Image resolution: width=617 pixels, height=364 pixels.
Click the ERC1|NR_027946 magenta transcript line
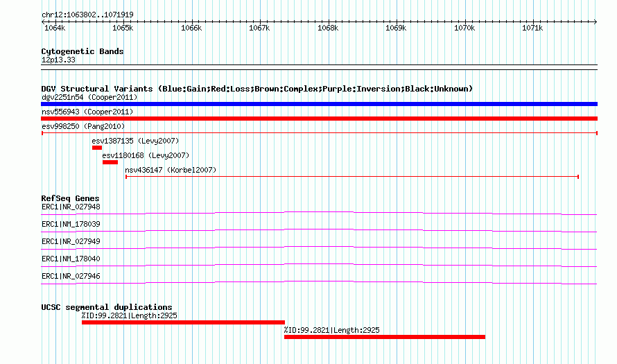(319, 283)
